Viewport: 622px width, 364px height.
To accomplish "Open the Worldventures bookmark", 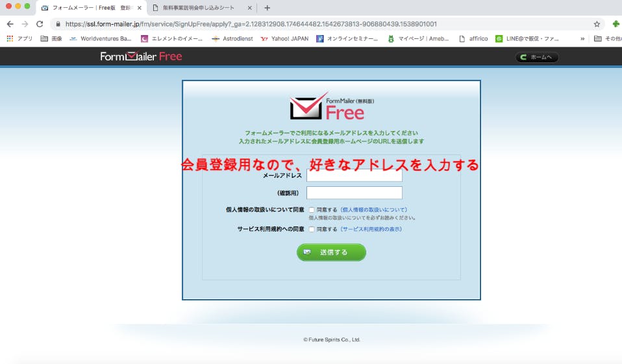I will 101,38.
